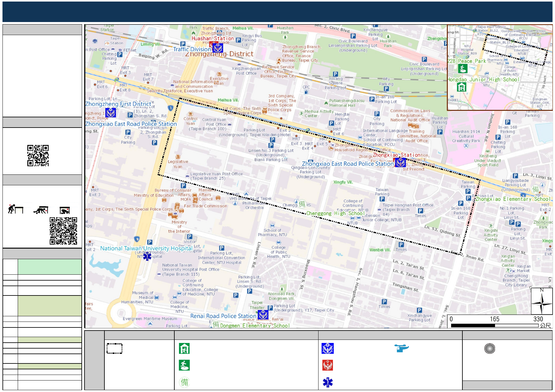Select the "Wenbei Vil." label
Viewport: 555px width, 392px height.
380,250
